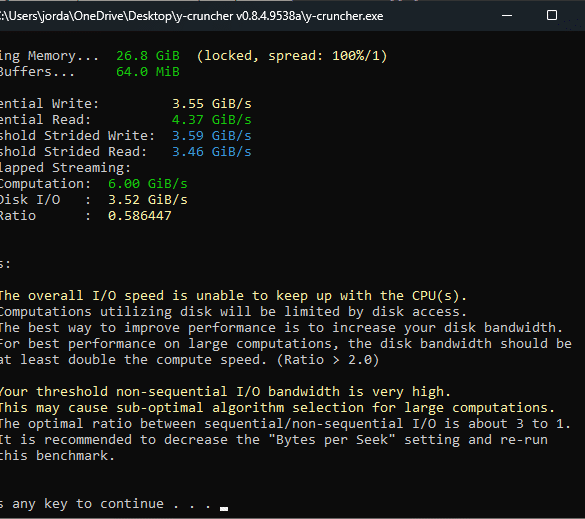Viewport: 585px width, 519px height.
Task: Click the Ratio 0.586447 value
Action: pyautogui.click(x=140, y=216)
